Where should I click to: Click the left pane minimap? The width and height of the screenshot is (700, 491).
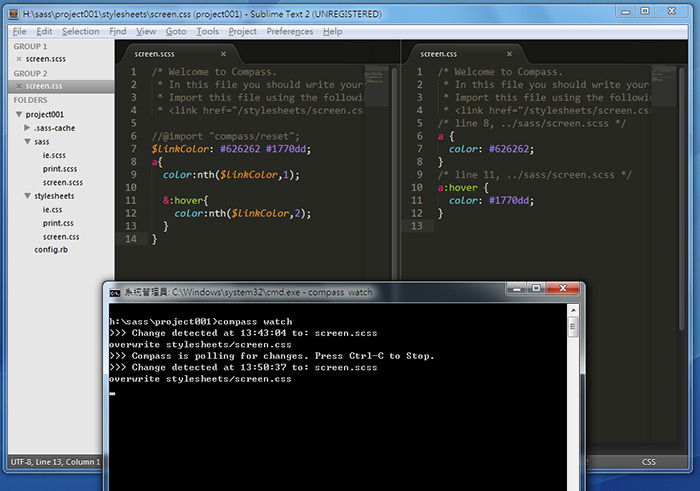[x=376, y=85]
